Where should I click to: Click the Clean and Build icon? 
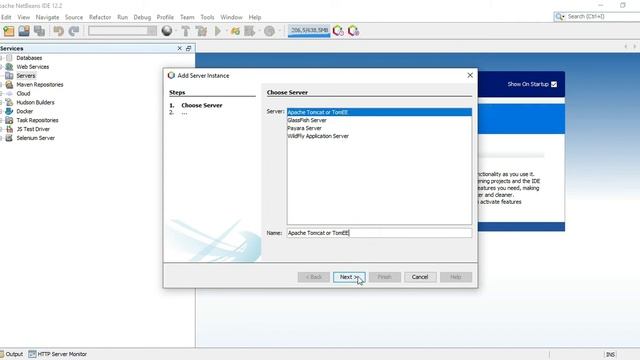[x=201, y=31]
